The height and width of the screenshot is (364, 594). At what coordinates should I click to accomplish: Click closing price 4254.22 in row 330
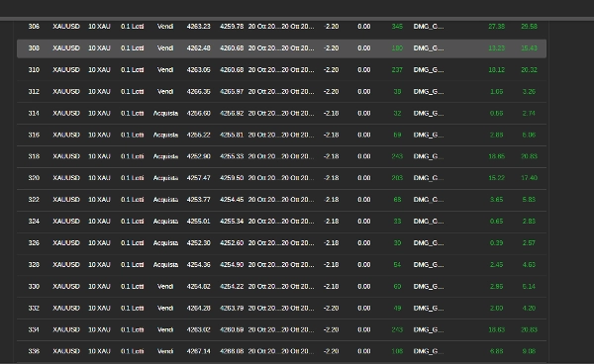pyautogui.click(x=232, y=287)
